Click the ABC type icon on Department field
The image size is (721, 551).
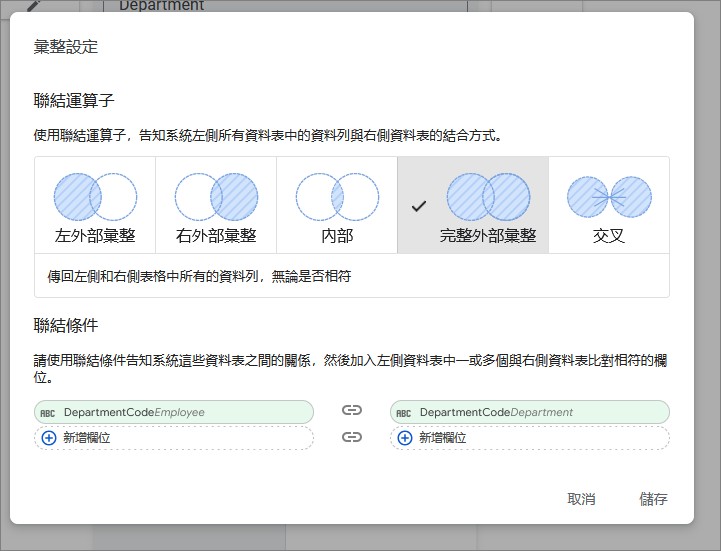pyautogui.click(x=403, y=413)
